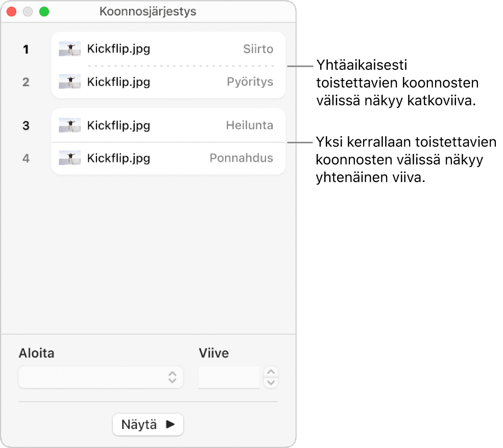Screen dimensions: 503x448
Task: Click the Pyöritys effect label
Action: pos(250,82)
